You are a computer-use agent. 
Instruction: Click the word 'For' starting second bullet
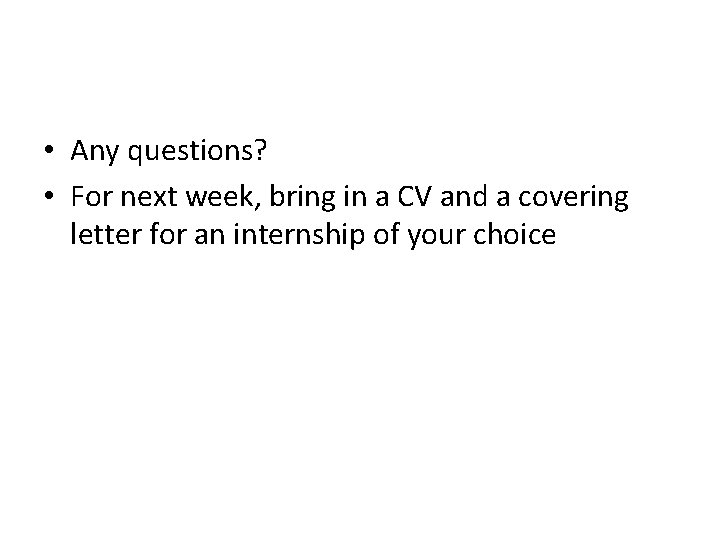(92, 197)
